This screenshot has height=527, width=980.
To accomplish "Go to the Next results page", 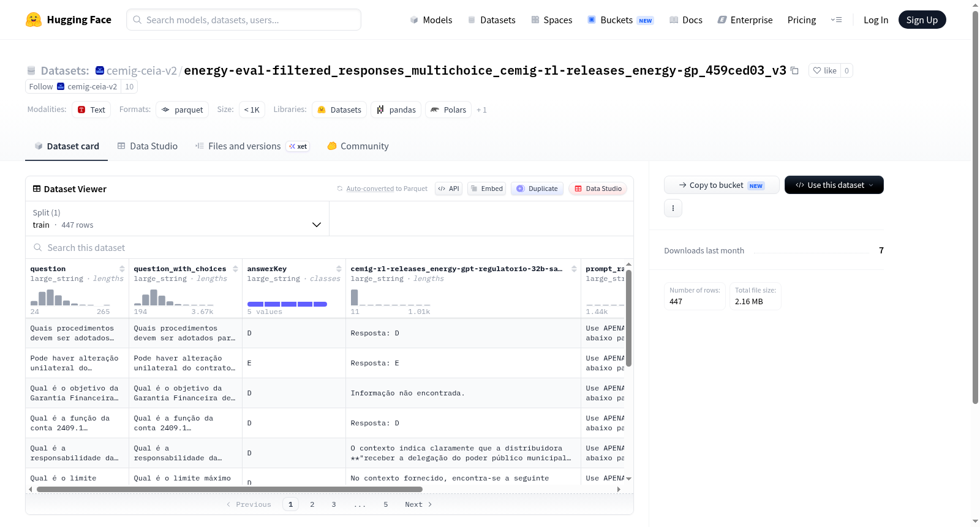I will (x=418, y=504).
